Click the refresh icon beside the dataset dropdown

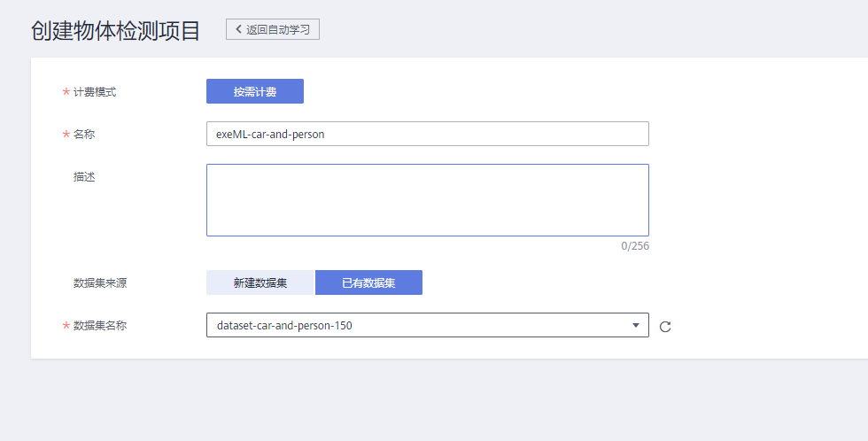665,326
